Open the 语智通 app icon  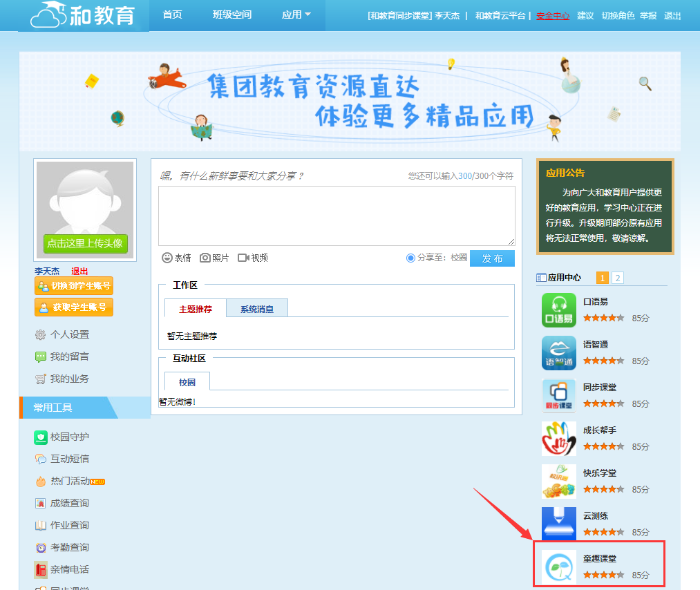click(558, 353)
